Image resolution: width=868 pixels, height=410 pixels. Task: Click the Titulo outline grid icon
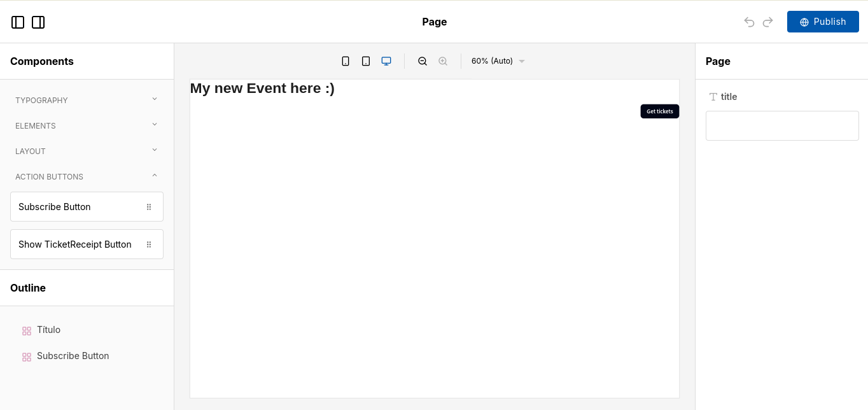coord(27,331)
